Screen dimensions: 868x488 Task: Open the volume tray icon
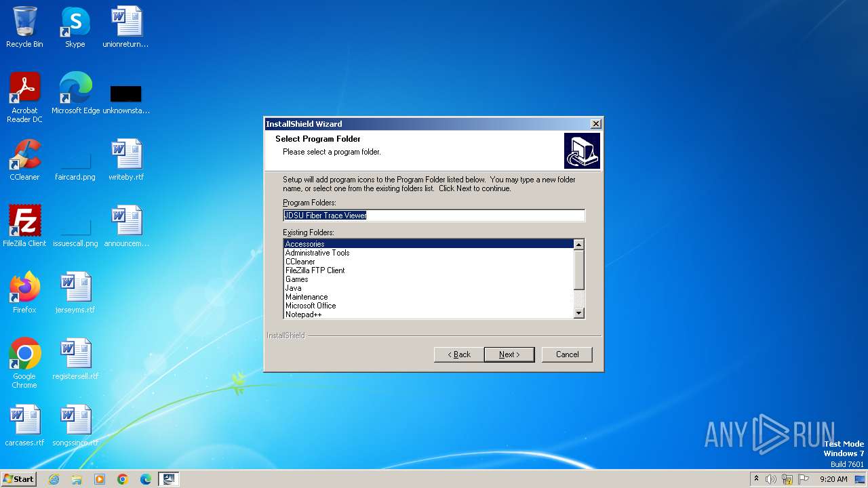[x=771, y=479]
